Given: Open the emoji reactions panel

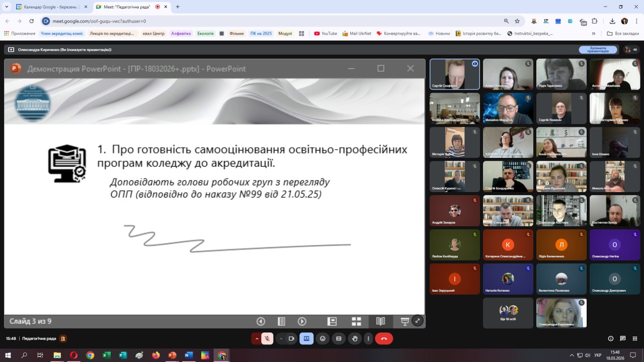Looking at the screenshot, I should (x=323, y=338).
